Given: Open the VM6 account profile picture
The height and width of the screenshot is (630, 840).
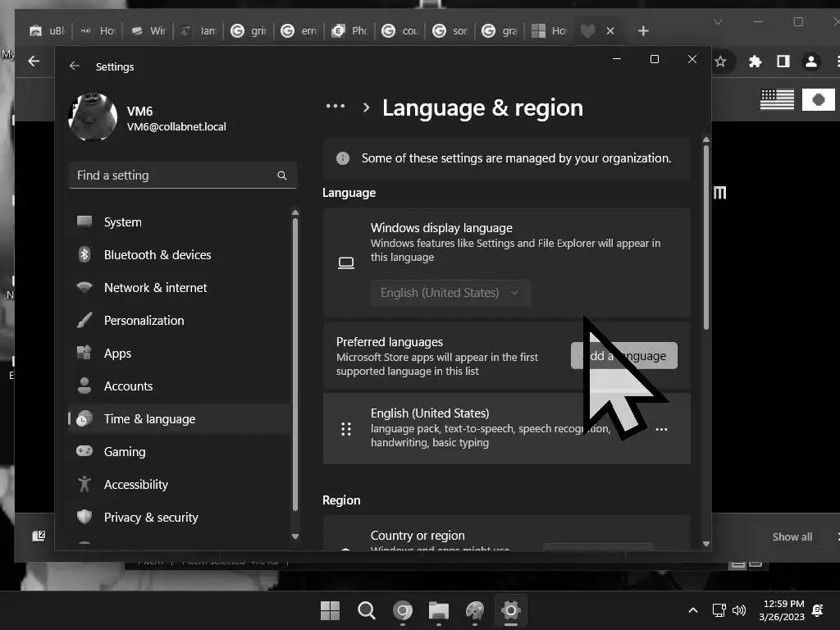Looking at the screenshot, I should (94, 116).
